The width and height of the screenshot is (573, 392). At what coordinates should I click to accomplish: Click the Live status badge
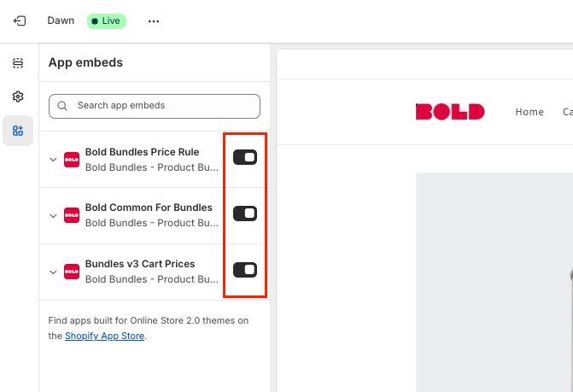point(107,21)
